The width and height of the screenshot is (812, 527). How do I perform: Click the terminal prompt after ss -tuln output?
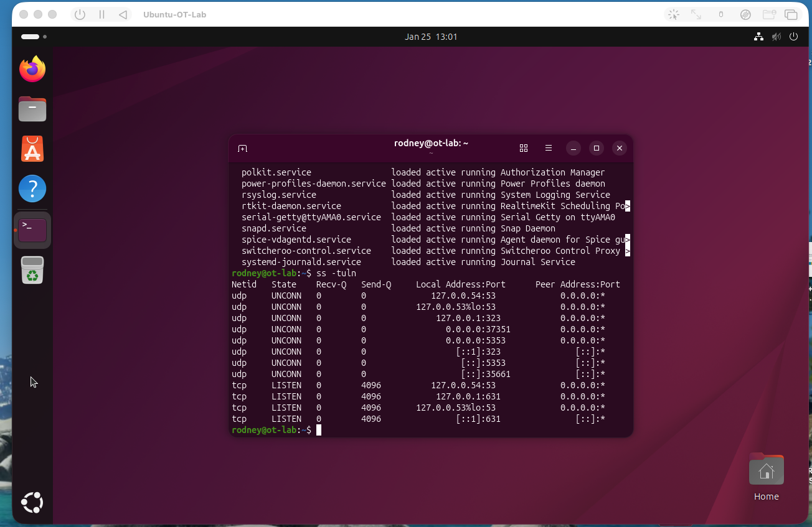319,430
